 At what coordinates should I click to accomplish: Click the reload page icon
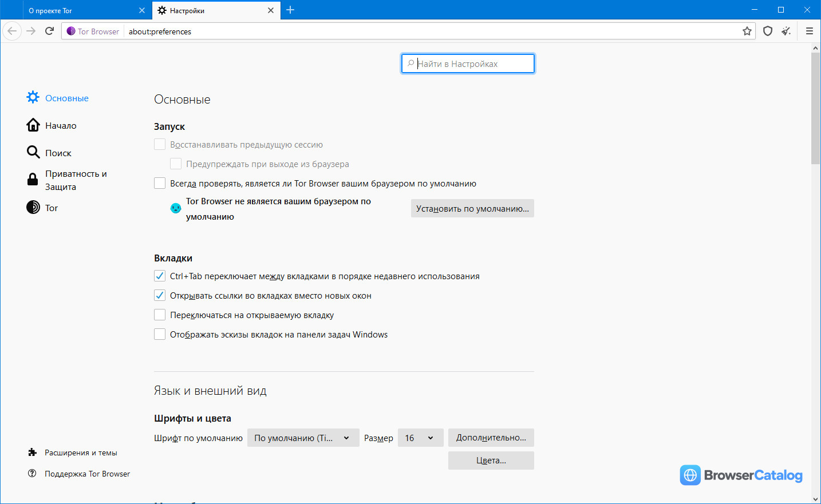tap(50, 31)
